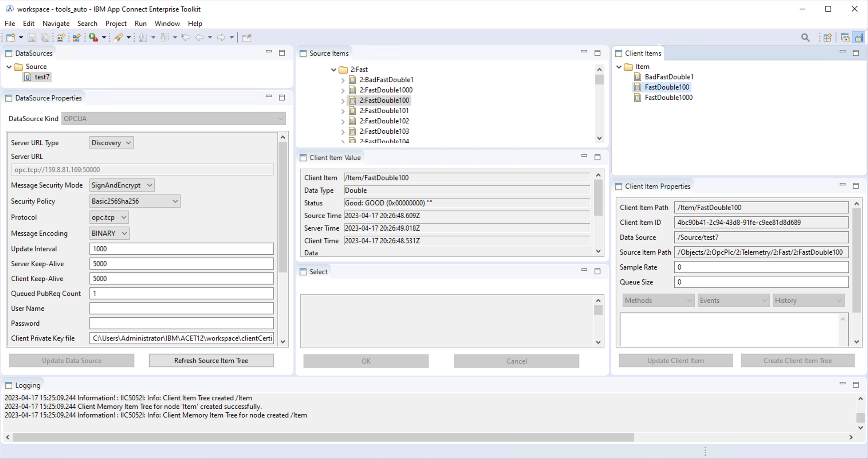Expand the 2:FastDouble101 source item
Viewport: 868px width, 459px height.
(x=343, y=111)
